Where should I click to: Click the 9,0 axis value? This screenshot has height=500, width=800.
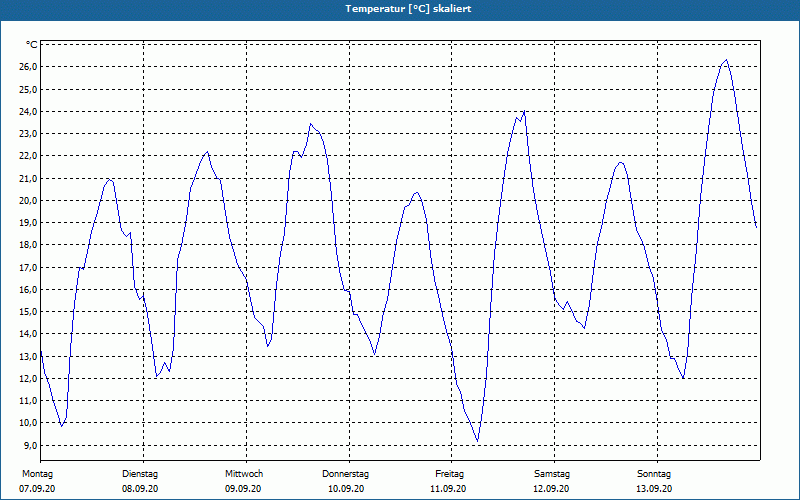click(31, 445)
